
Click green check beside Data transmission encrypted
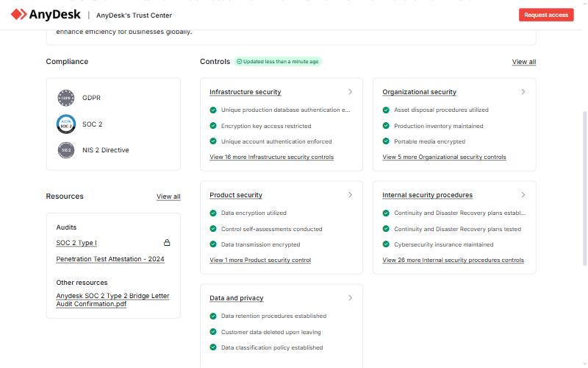pyautogui.click(x=213, y=244)
